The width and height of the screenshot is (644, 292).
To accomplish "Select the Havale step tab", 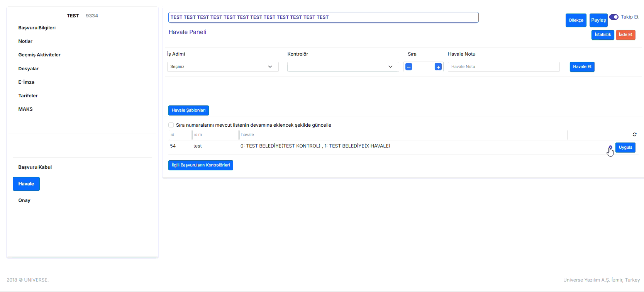I will pos(26,184).
